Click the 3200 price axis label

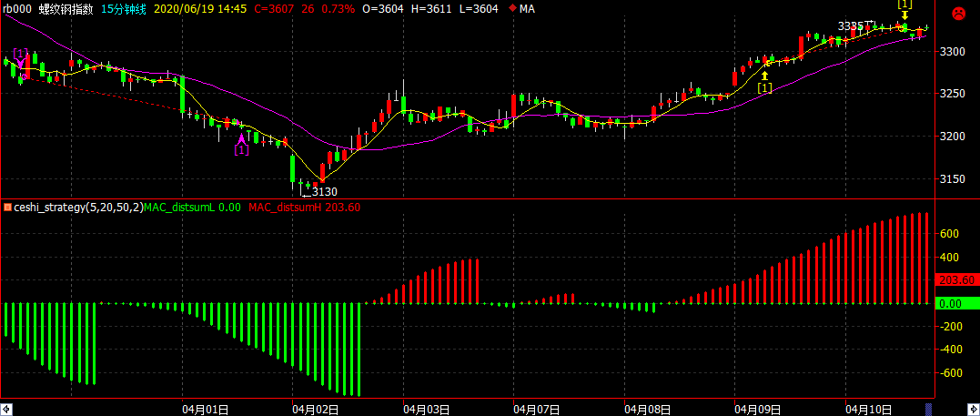pos(954,137)
